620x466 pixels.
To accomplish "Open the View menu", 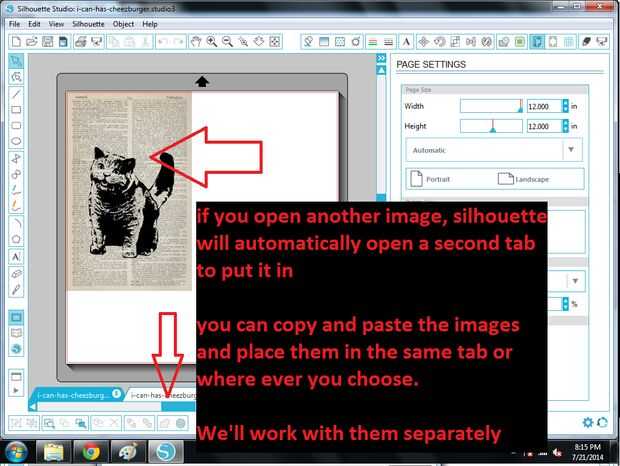I will tap(56, 24).
